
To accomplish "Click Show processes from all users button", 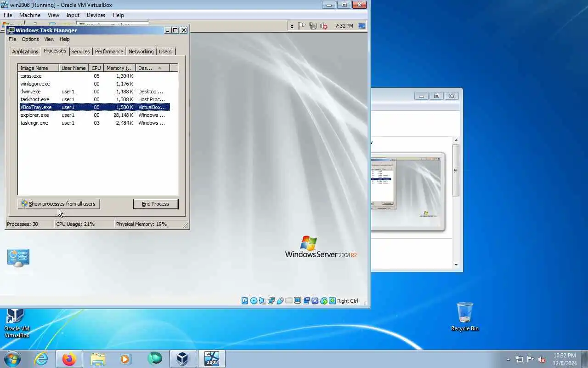I will click(58, 204).
